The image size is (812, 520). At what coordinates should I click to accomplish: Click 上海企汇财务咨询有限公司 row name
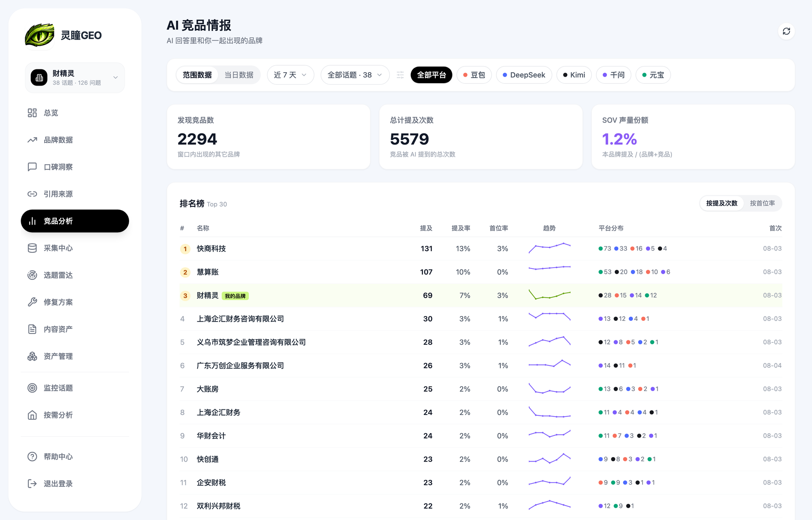tap(240, 319)
